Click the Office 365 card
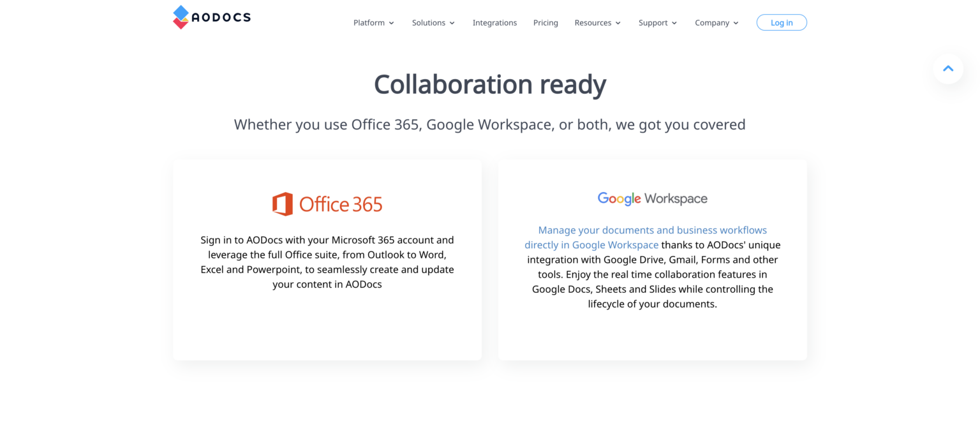Viewport: 980px width, 423px height. tap(327, 260)
